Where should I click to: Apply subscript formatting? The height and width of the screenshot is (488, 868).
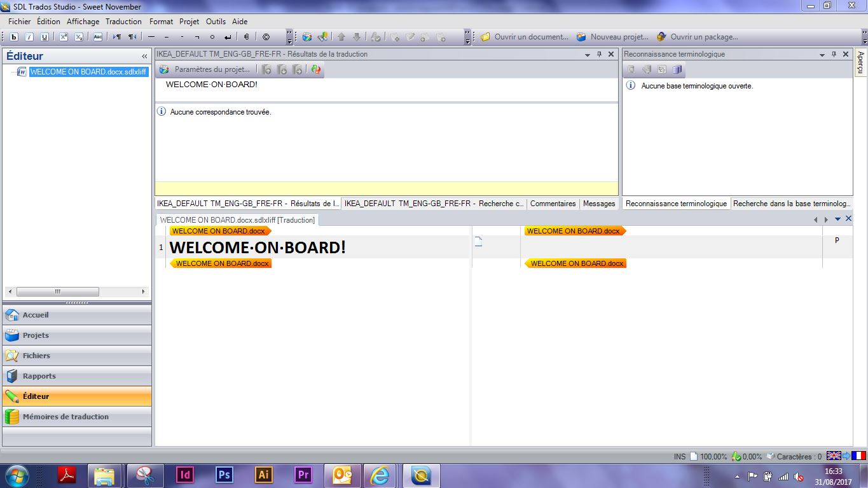(x=79, y=37)
